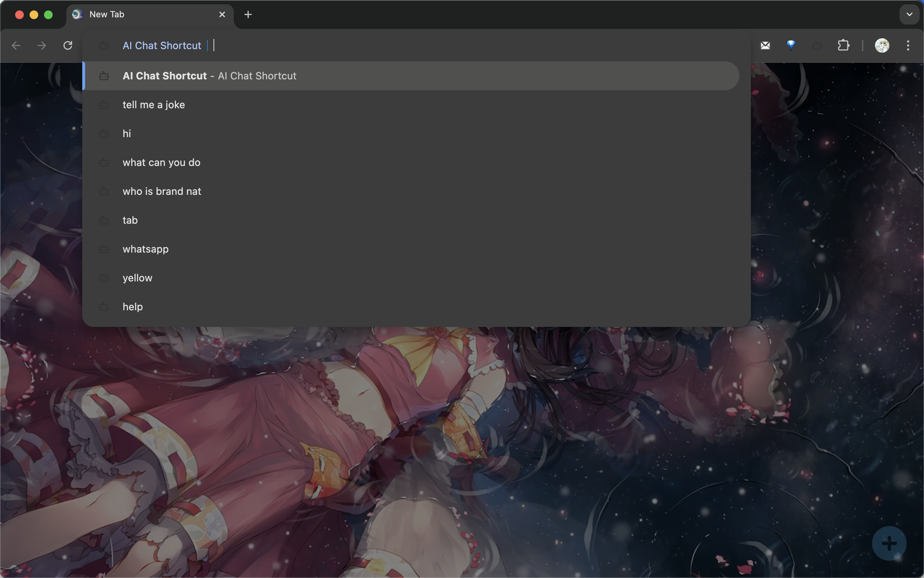Click the blue gem extension icon
Image resolution: width=924 pixels, height=578 pixels.
click(x=791, y=45)
